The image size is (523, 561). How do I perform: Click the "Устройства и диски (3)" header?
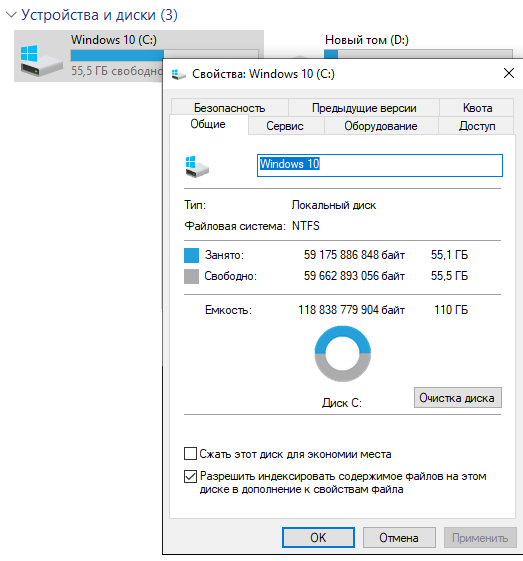[x=99, y=15]
